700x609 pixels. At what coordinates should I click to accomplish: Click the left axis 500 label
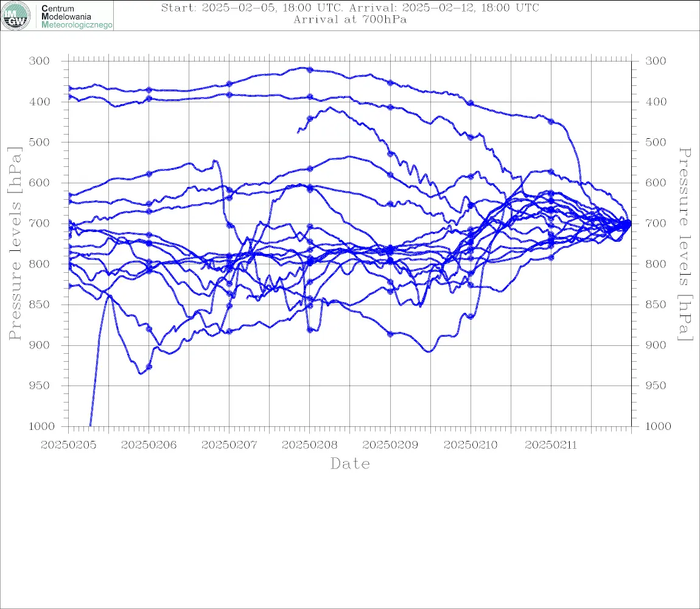point(40,142)
